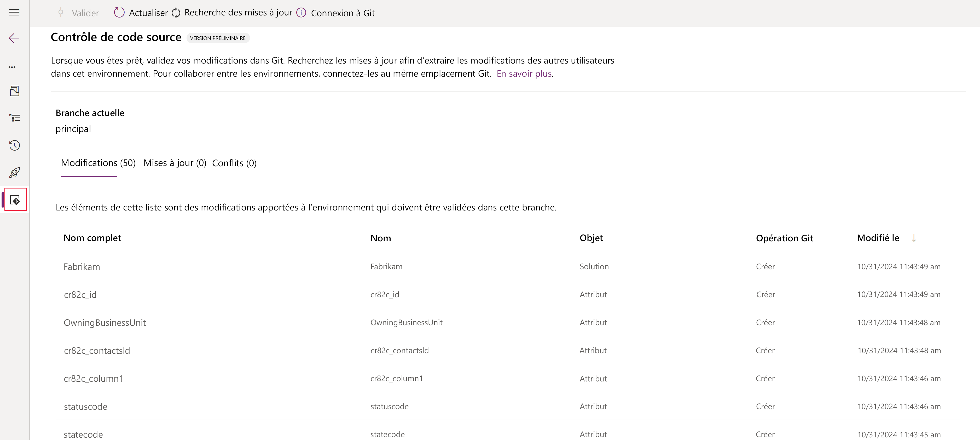Viewport: 980px width, 440px height.
Task: Open the ellipsis more options icon
Action: pos(12,67)
